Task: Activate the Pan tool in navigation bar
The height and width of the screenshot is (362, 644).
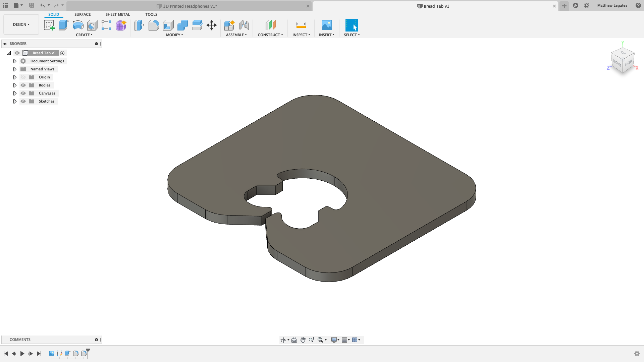Action: click(x=303, y=340)
